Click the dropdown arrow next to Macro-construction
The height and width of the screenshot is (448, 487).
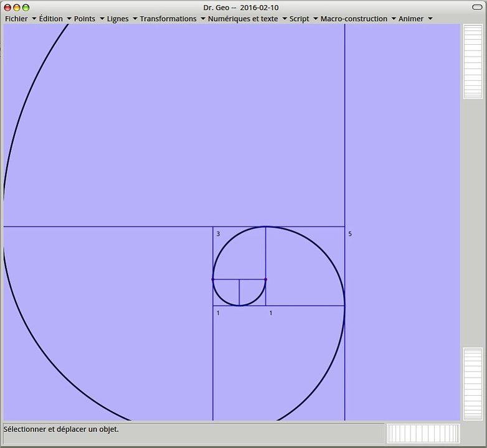[x=394, y=19]
